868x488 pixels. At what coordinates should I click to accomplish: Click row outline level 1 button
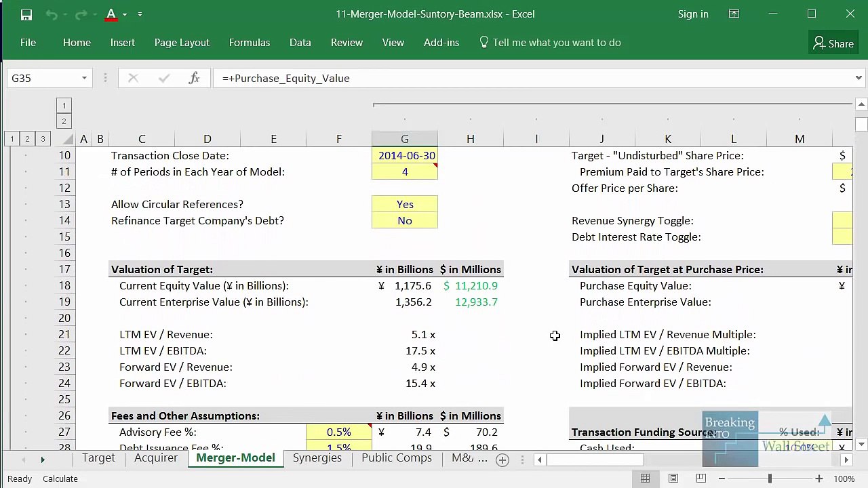pyautogui.click(x=12, y=139)
